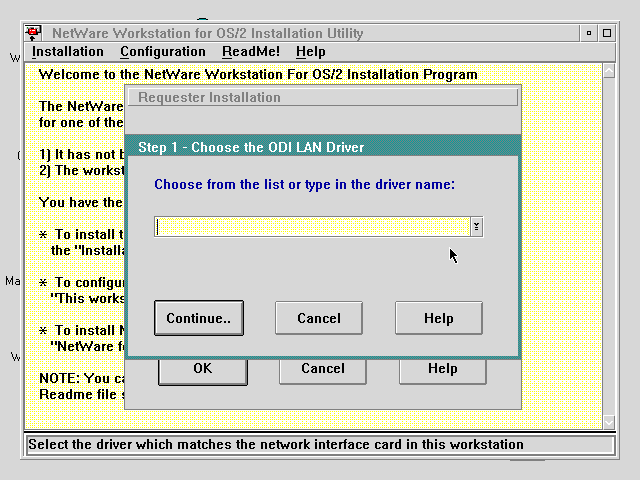Screen dimensions: 640x480
Task: Minimize the Installation Utility window
Action: [589, 33]
